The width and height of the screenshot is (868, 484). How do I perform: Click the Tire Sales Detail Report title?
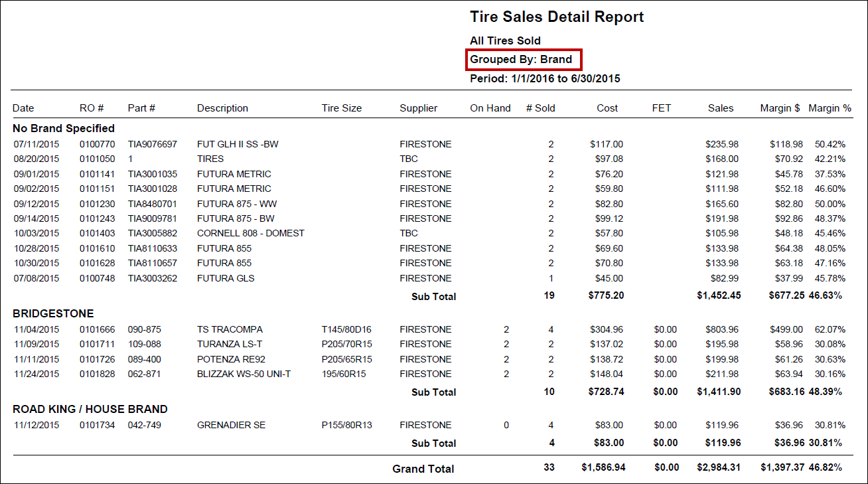pos(557,17)
